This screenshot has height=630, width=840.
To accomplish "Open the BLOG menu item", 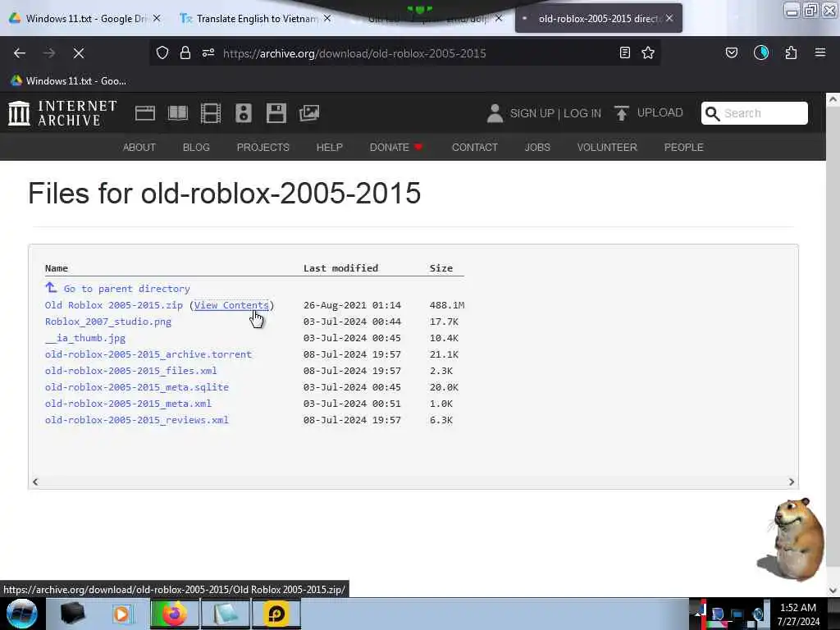I will pos(196,148).
